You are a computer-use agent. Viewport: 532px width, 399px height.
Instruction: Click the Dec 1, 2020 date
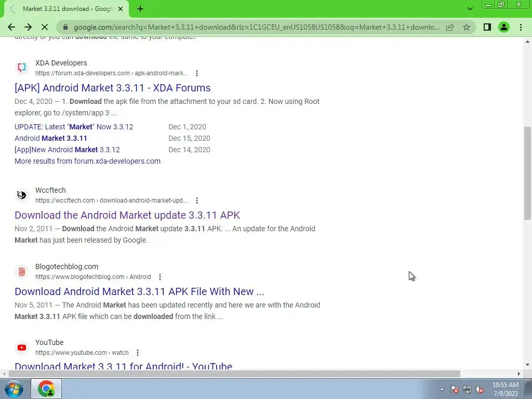click(187, 127)
